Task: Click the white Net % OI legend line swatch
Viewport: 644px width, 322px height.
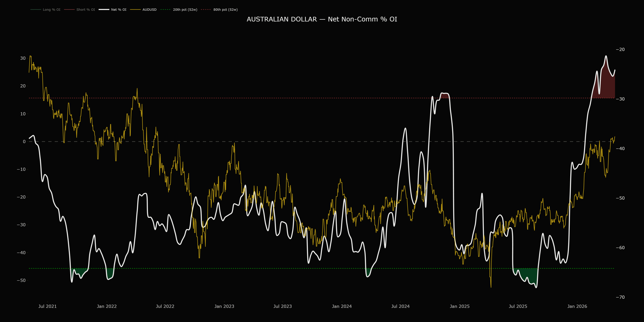Action: (x=104, y=9)
